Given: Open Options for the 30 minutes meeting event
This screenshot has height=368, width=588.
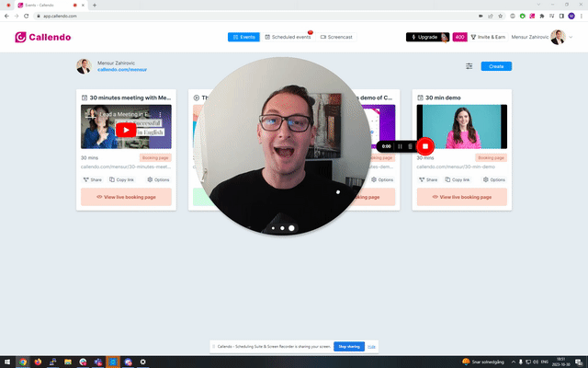Looking at the screenshot, I should click(159, 179).
